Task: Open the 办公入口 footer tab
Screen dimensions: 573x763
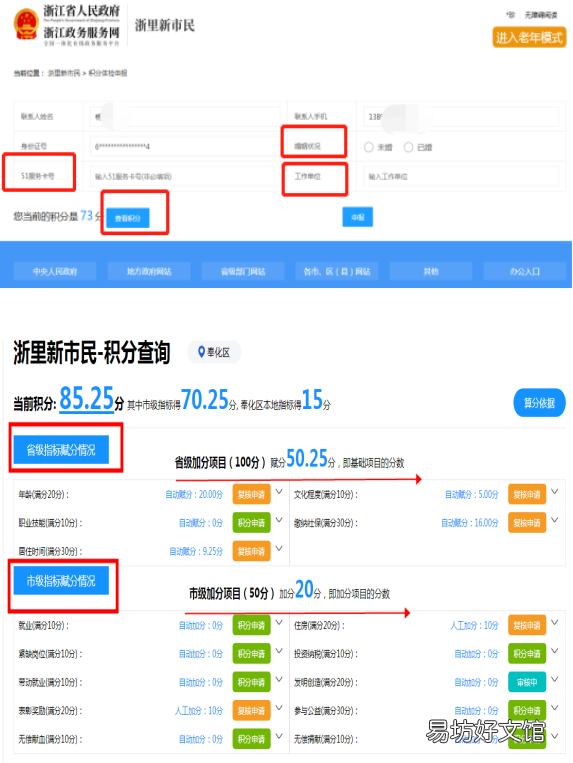Action: [x=525, y=272]
